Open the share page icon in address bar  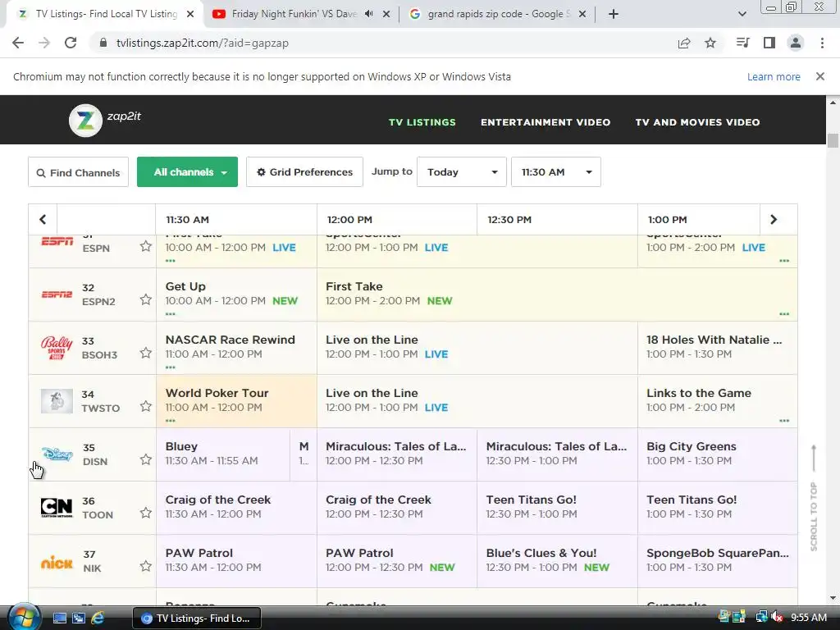pyautogui.click(x=684, y=43)
